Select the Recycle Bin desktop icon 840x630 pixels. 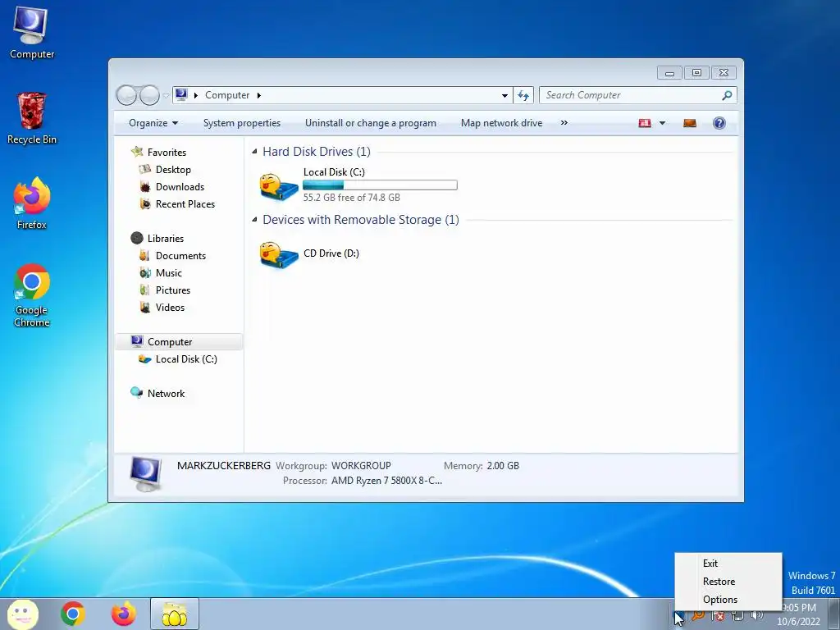(32, 118)
